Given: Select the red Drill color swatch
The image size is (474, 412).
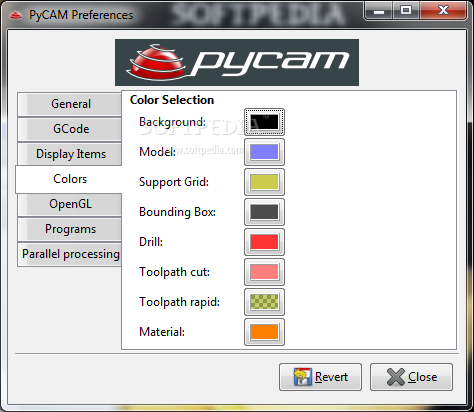Looking at the screenshot, I should coord(264,242).
